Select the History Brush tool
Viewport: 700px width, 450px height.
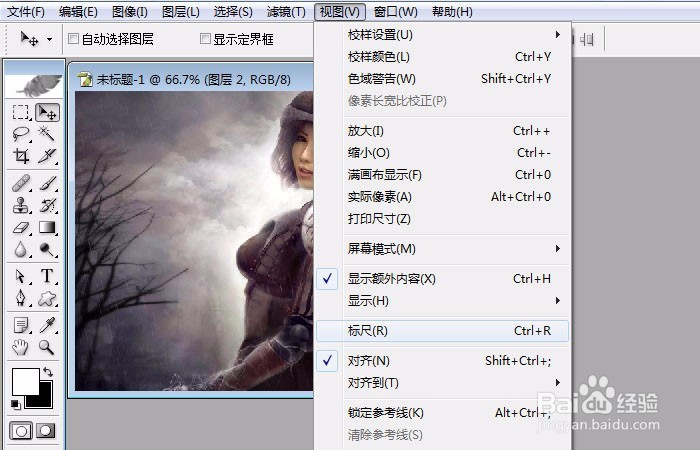click(x=47, y=205)
